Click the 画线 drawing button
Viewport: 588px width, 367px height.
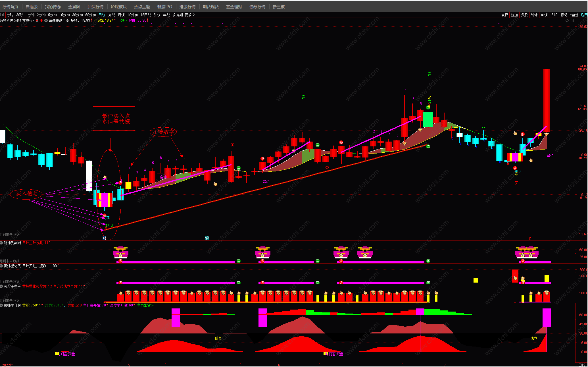pos(544,15)
